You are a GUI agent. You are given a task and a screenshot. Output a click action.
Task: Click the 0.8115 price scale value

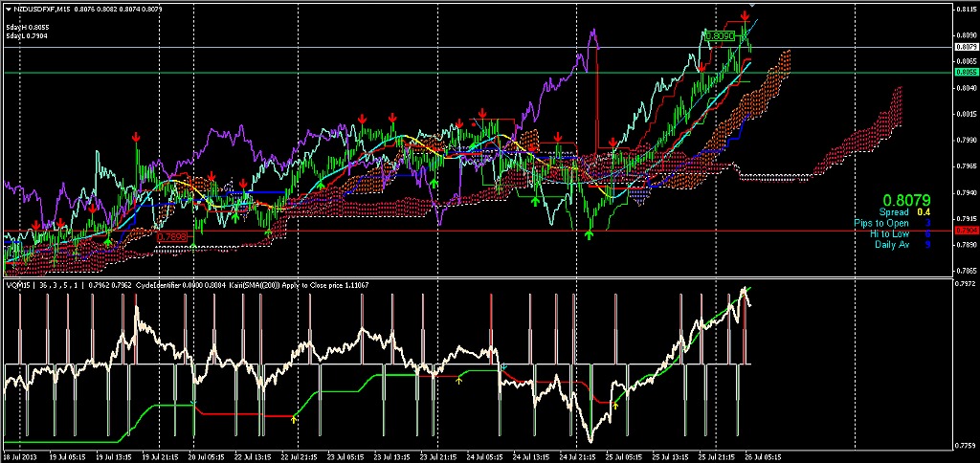pos(967,9)
